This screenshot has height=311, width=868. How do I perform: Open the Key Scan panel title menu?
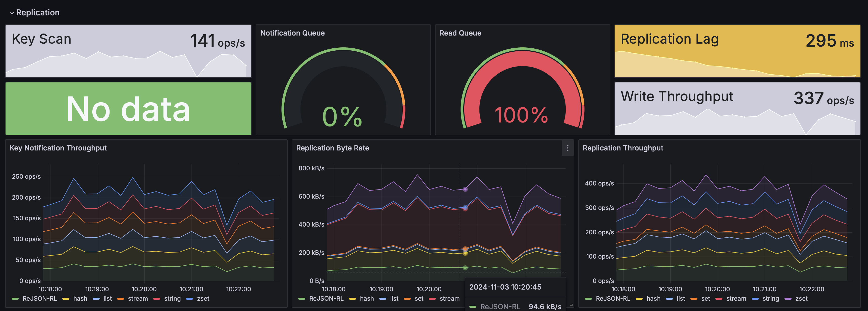click(41, 39)
